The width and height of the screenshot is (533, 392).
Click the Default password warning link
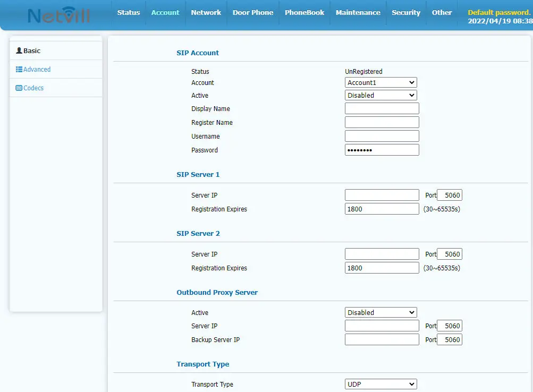[499, 13]
